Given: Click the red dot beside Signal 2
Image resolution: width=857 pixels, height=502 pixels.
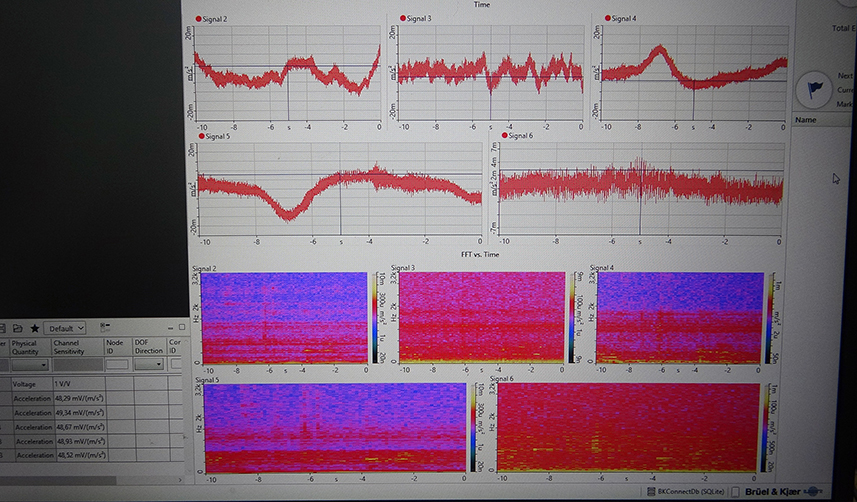Looking at the screenshot, I should (x=201, y=19).
